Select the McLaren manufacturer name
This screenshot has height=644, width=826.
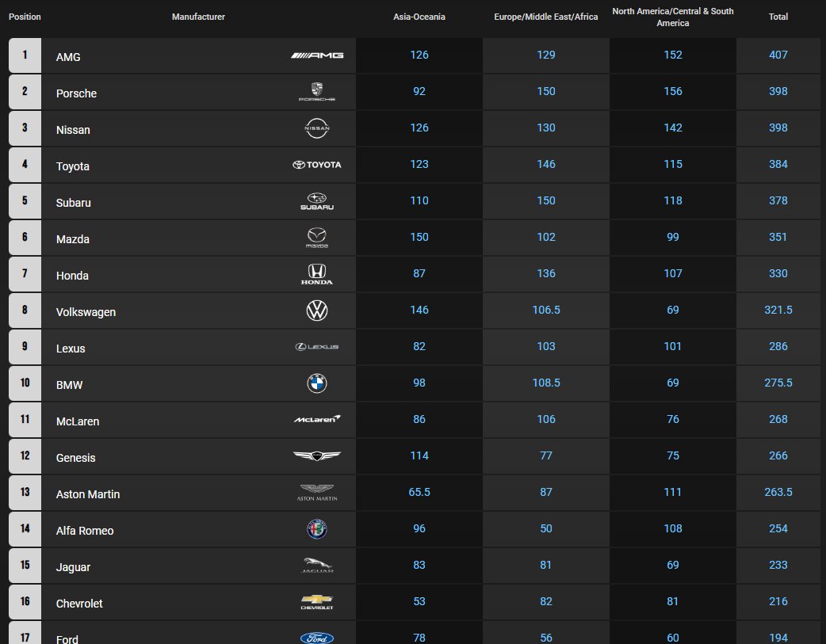coord(78,421)
